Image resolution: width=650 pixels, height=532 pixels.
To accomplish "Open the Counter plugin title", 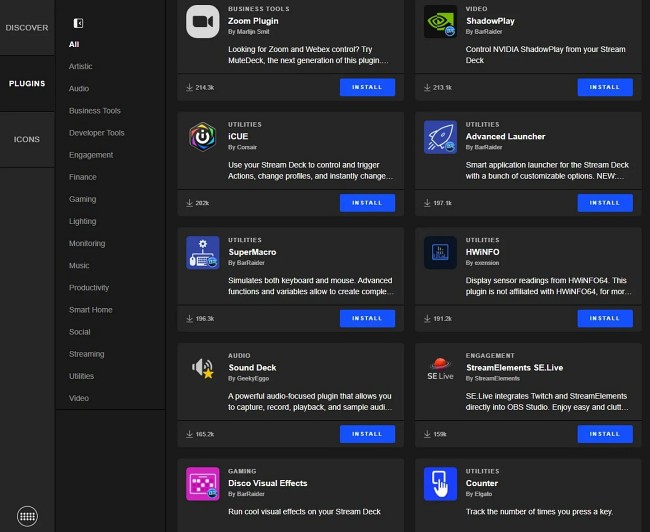I will (482, 483).
